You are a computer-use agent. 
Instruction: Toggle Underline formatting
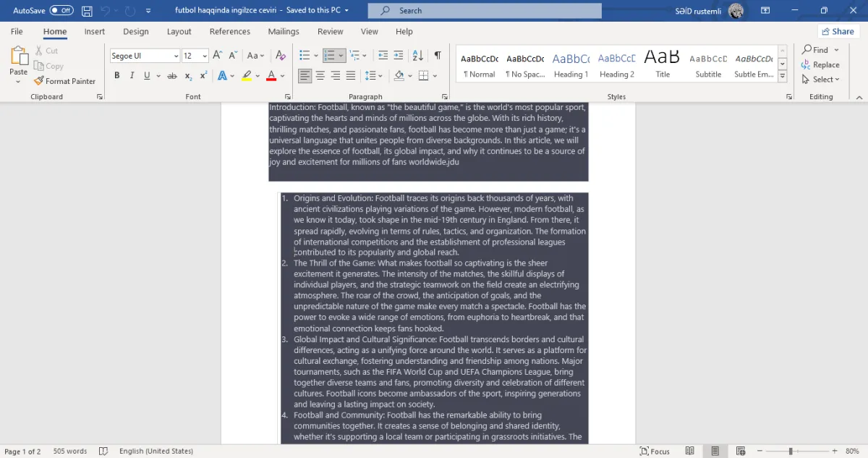(x=147, y=76)
